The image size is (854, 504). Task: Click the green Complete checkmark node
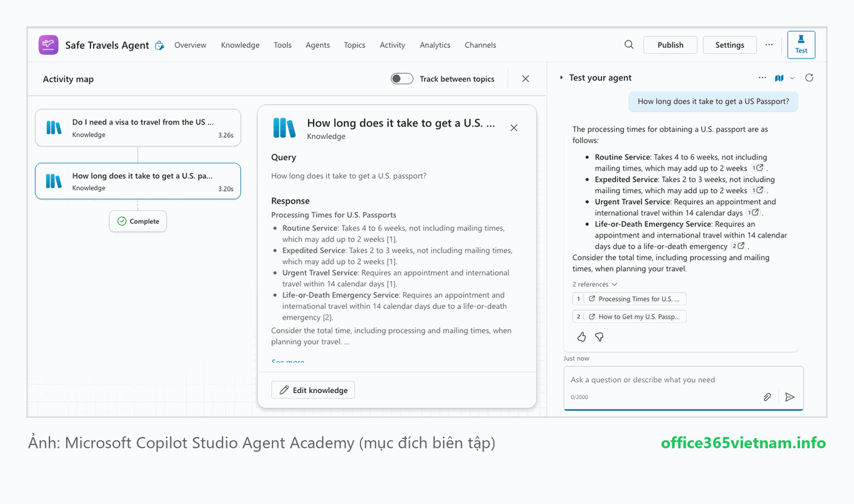(121, 221)
